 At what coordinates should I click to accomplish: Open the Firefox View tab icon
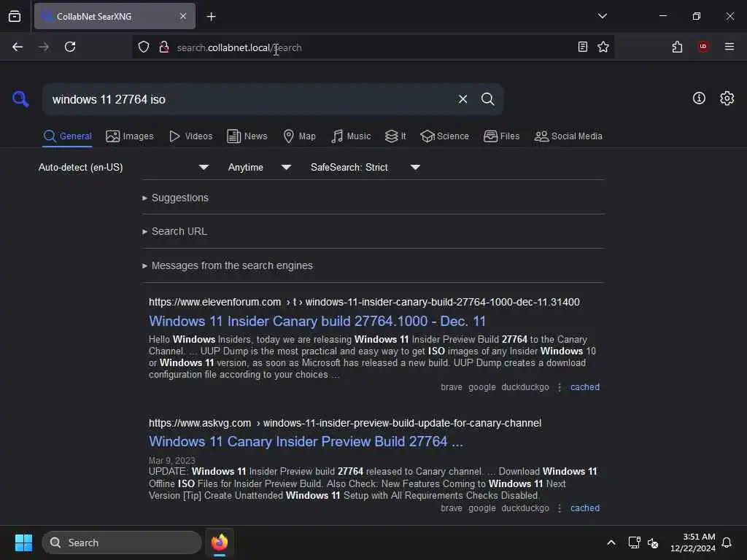pyautogui.click(x=15, y=16)
